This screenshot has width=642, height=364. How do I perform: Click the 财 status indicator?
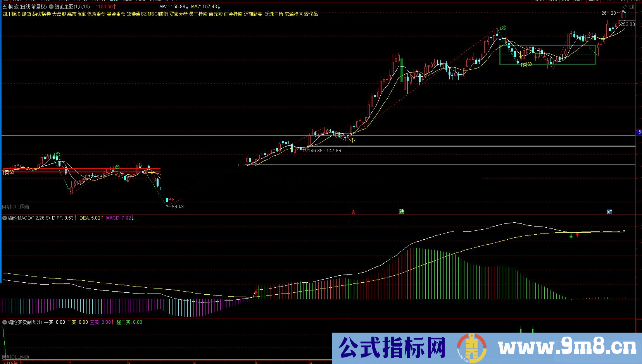(609, 211)
